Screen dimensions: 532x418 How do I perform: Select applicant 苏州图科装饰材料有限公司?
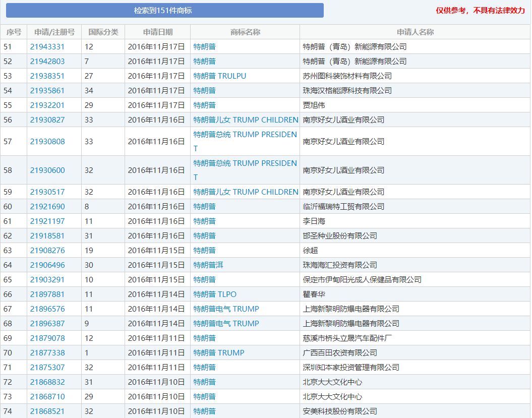point(347,76)
